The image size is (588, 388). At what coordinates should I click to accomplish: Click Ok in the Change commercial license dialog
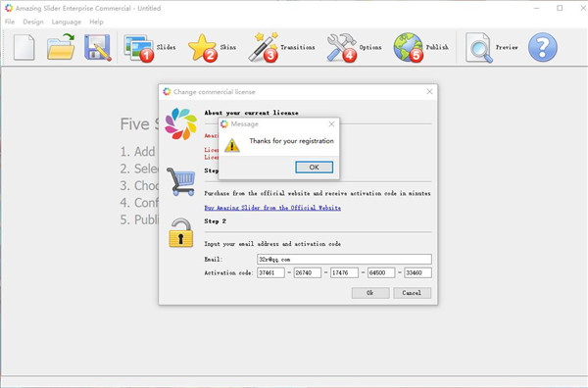pos(370,293)
